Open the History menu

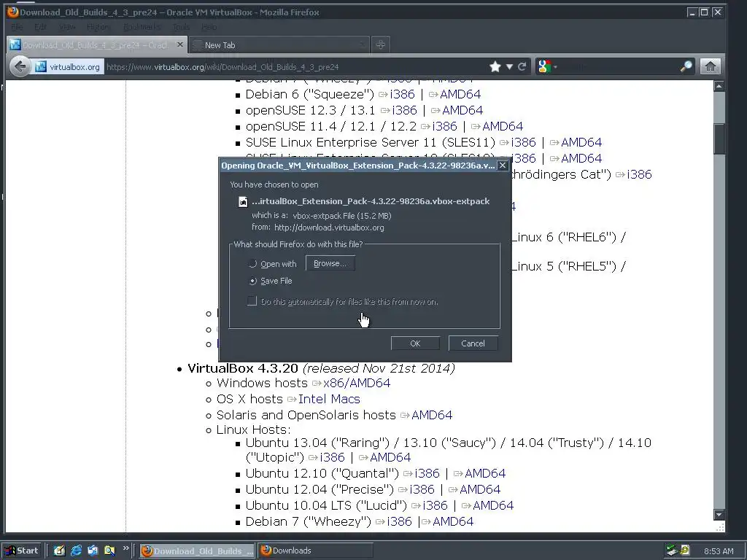(98, 27)
